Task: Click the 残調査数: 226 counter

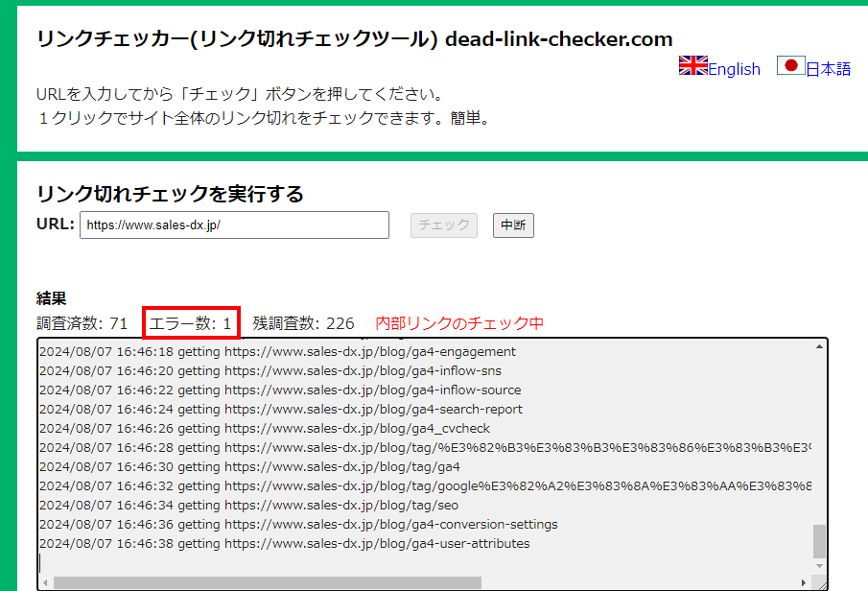Action: pyautogui.click(x=303, y=323)
